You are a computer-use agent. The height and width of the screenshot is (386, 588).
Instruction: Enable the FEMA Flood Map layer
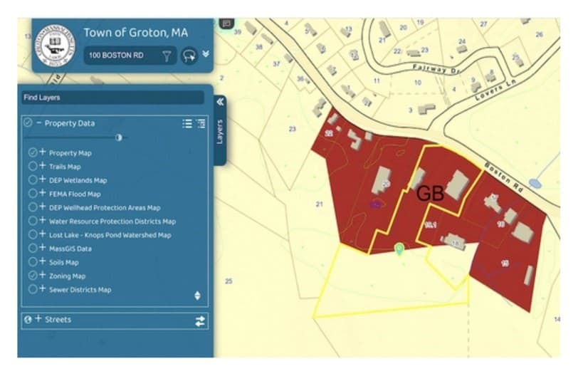pyautogui.click(x=33, y=193)
